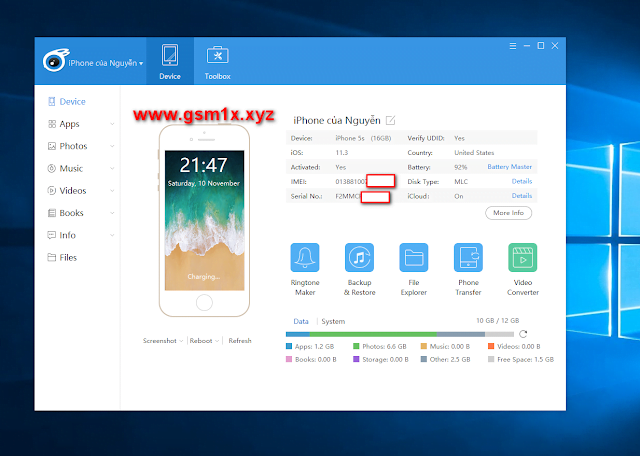Expand the Info chevron

click(x=112, y=235)
